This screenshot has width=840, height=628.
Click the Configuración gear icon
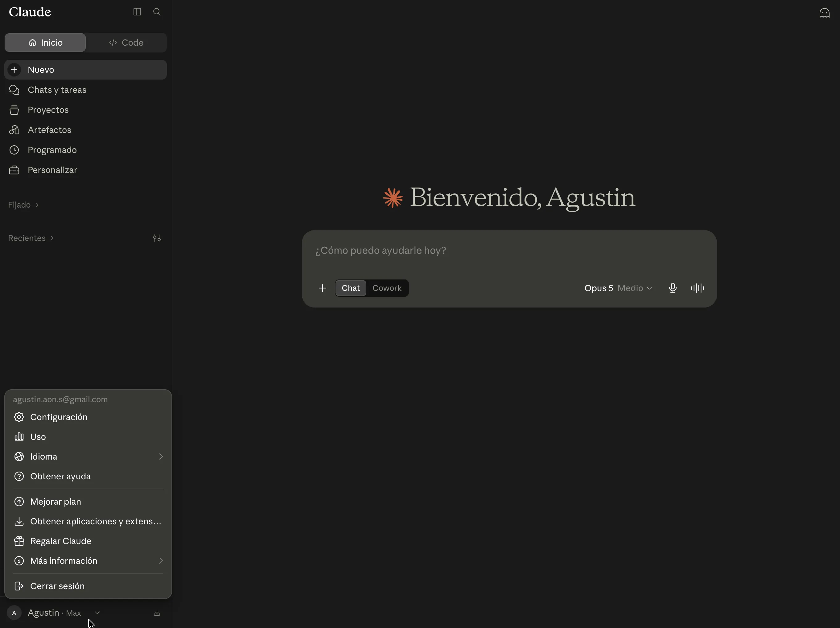click(19, 417)
